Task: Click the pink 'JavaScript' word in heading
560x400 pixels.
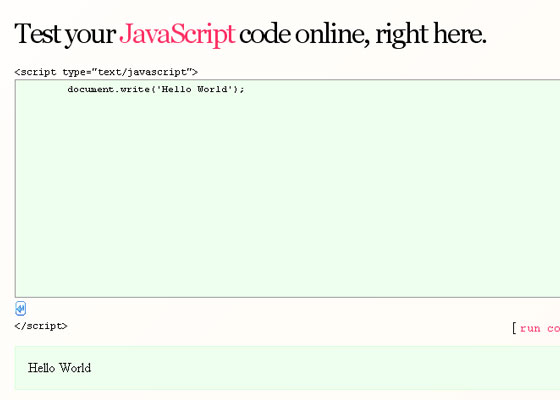Action: tap(177, 35)
